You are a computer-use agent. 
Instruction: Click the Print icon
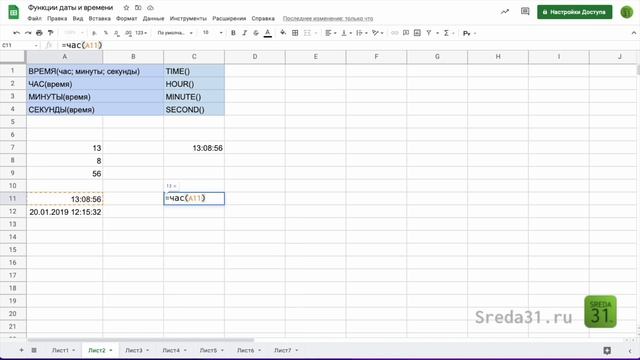click(39, 33)
